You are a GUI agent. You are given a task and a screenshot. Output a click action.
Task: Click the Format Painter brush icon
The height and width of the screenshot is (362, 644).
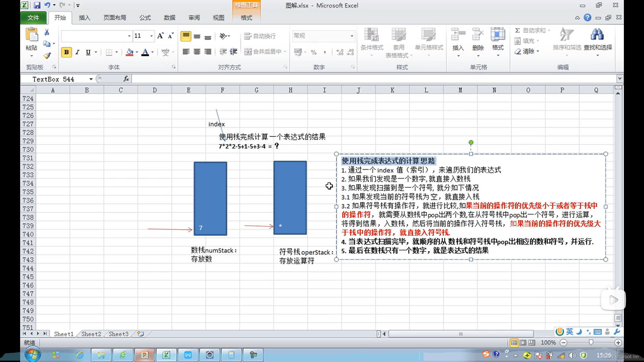[47, 55]
